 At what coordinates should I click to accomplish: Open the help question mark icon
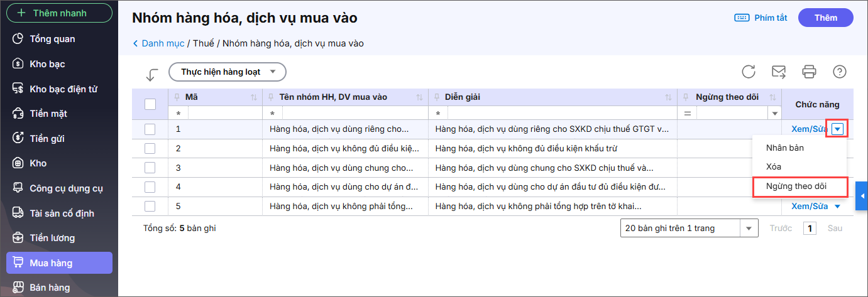click(x=839, y=72)
